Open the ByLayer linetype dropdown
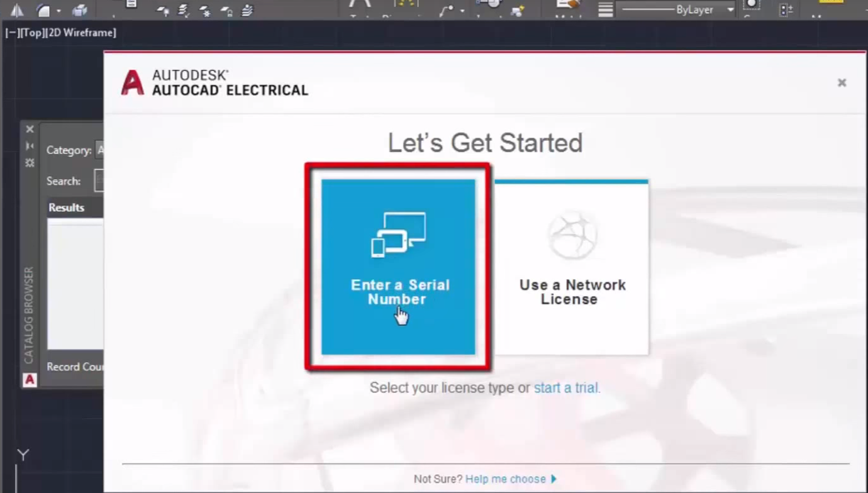This screenshot has width=868, height=493. point(728,9)
